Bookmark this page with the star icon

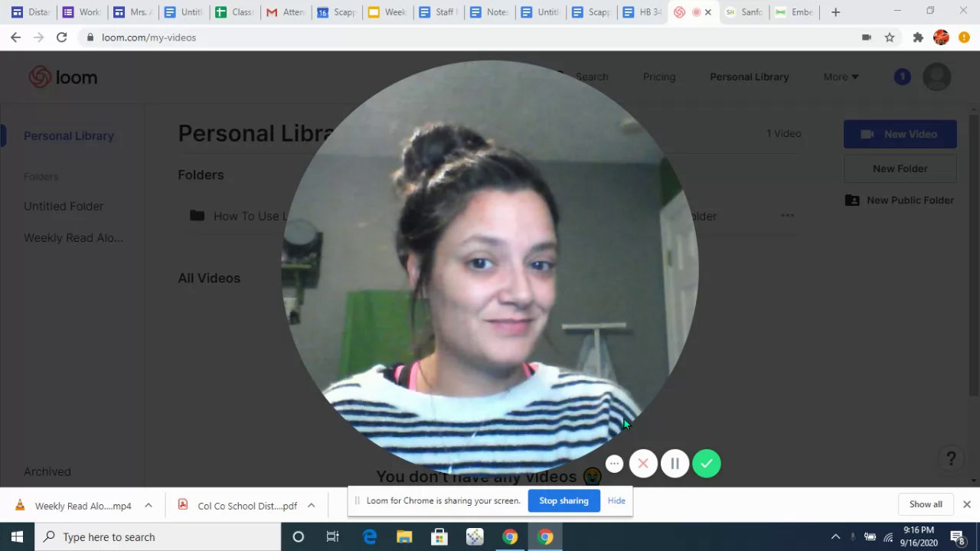[890, 37]
